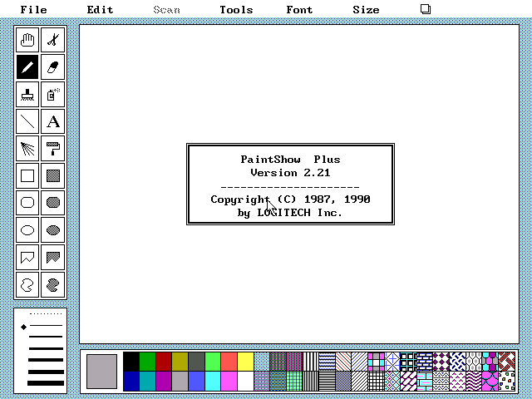Choose the thinnest solid line width
The height and width of the screenshot is (399, 532).
(x=46, y=326)
